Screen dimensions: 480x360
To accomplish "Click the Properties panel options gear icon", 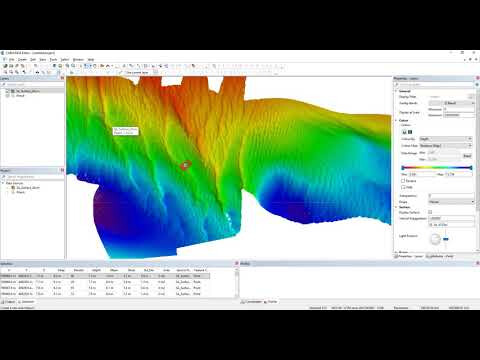I will coord(477,85).
